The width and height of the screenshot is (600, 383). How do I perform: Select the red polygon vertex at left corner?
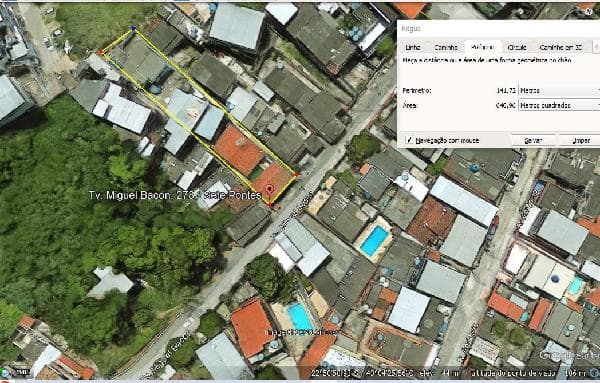(x=101, y=52)
